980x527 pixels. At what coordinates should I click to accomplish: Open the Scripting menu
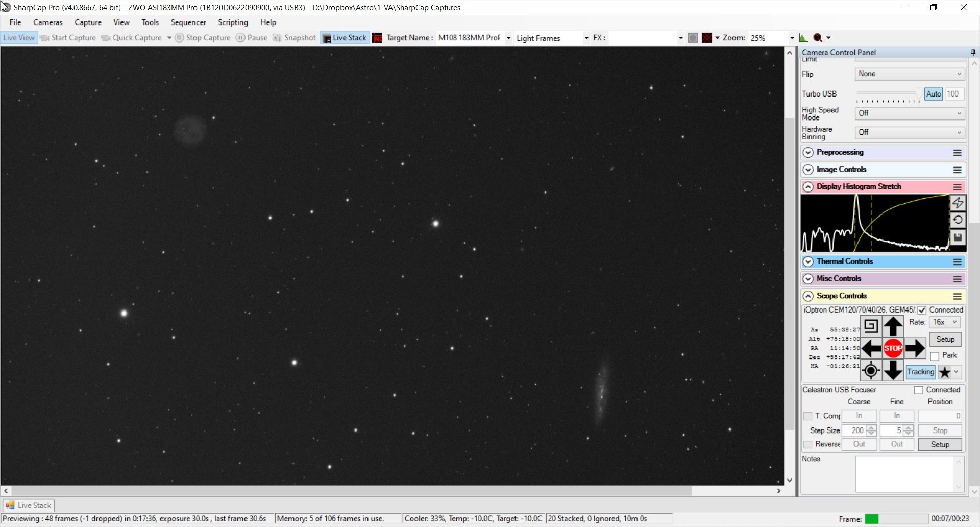[233, 22]
